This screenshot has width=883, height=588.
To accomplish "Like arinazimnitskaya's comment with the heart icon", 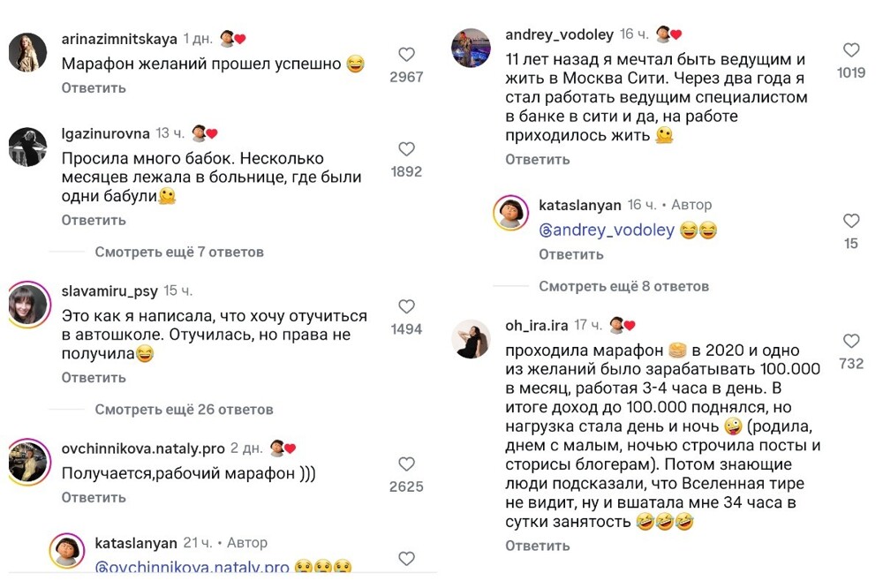I will [406, 53].
